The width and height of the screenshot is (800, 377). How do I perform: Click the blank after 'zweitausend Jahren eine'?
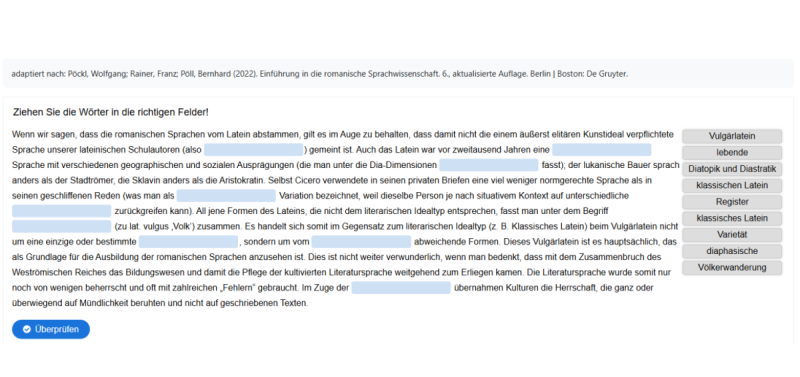click(x=602, y=150)
